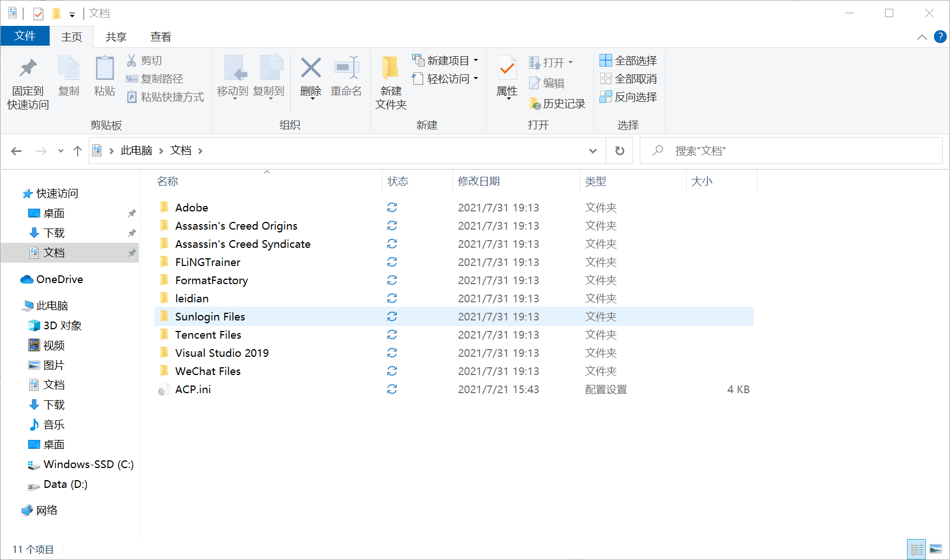The height and width of the screenshot is (560, 950).
Task: Collapse the ribbon with the chevron
Action: tap(922, 37)
